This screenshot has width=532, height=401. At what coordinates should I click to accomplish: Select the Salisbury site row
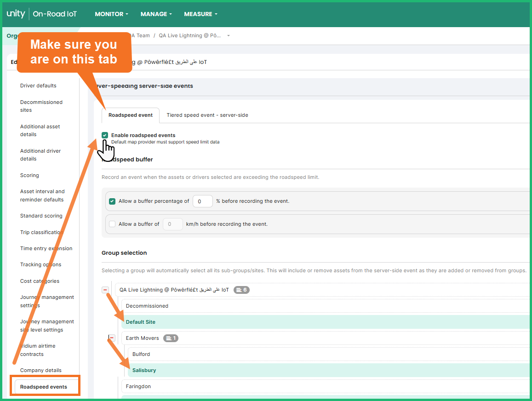point(329,370)
